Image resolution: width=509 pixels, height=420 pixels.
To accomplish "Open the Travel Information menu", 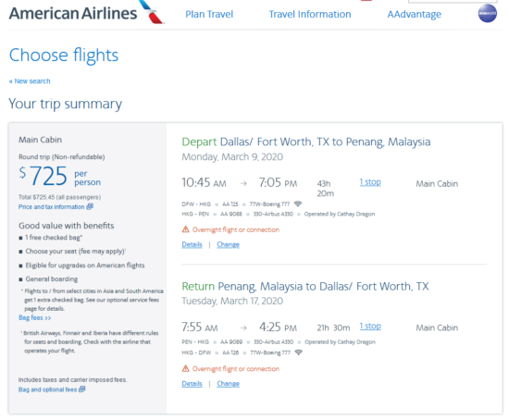I will pyautogui.click(x=310, y=14).
